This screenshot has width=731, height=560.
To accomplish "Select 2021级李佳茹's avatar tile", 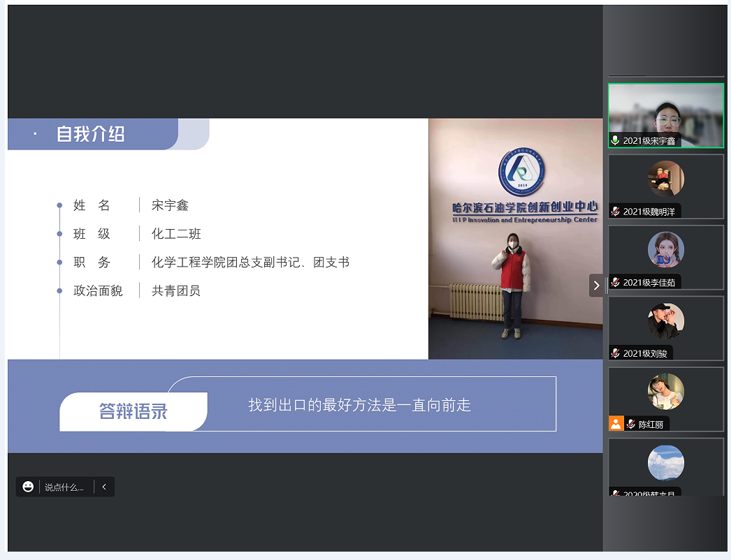I will coord(665,250).
